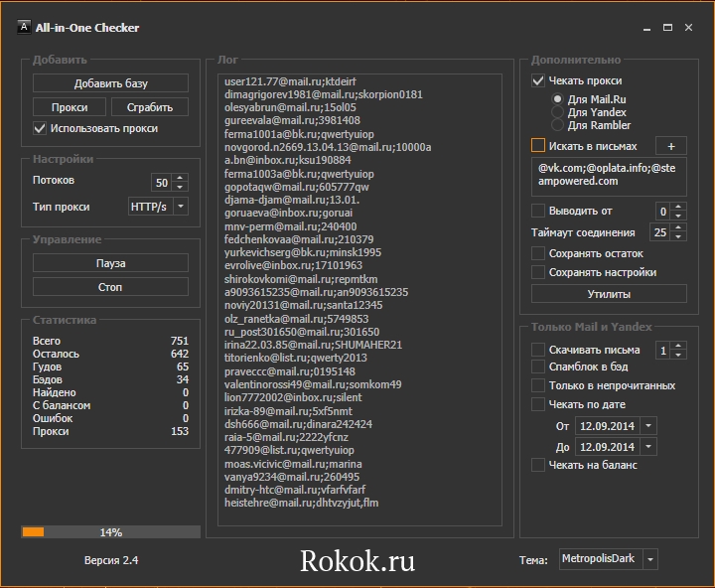Screen dimensions: 715x588
Task: Enable the Сохранять настройки checkbox
Action: 538,272
